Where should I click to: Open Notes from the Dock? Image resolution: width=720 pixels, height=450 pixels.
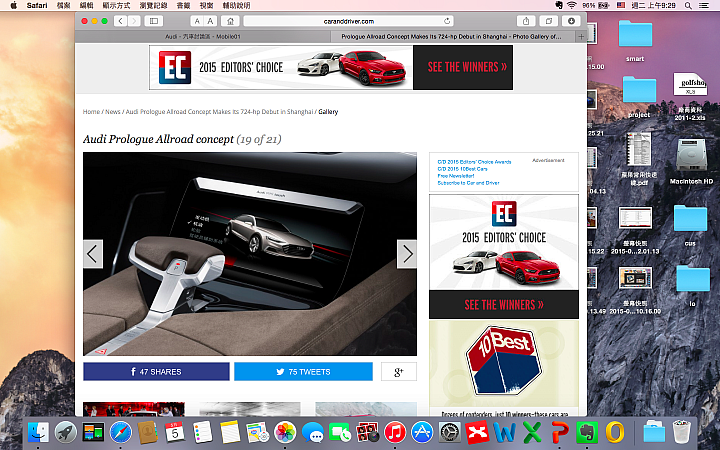[x=230, y=432]
